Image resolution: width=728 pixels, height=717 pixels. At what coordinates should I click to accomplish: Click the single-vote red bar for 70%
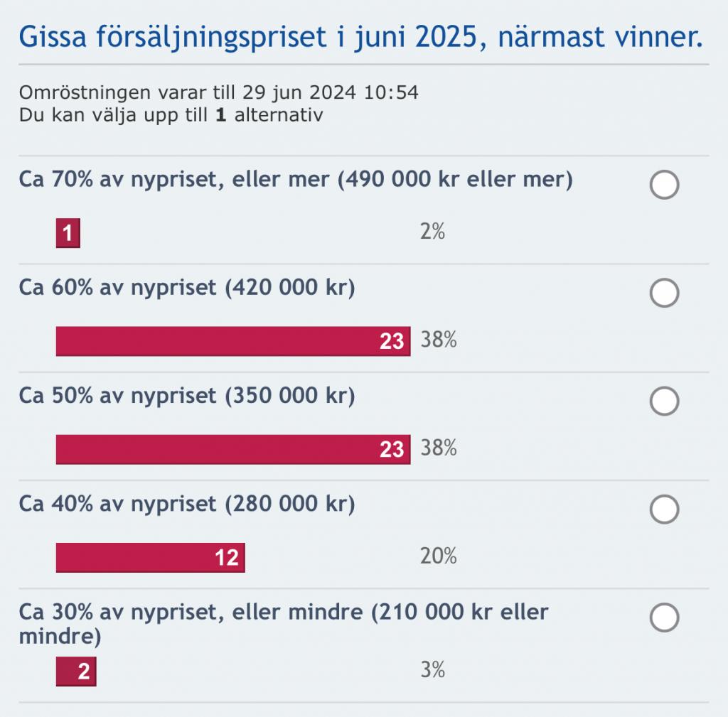click(68, 233)
